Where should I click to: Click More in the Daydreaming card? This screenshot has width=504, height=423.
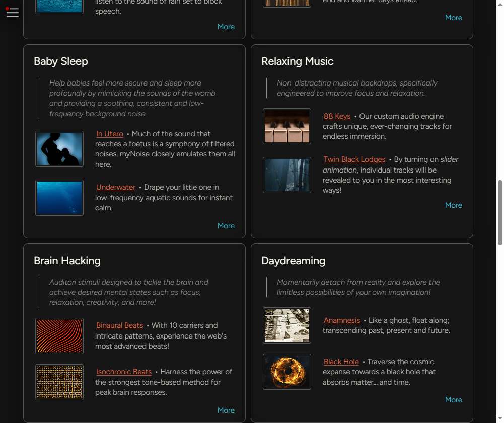pos(454,399)
